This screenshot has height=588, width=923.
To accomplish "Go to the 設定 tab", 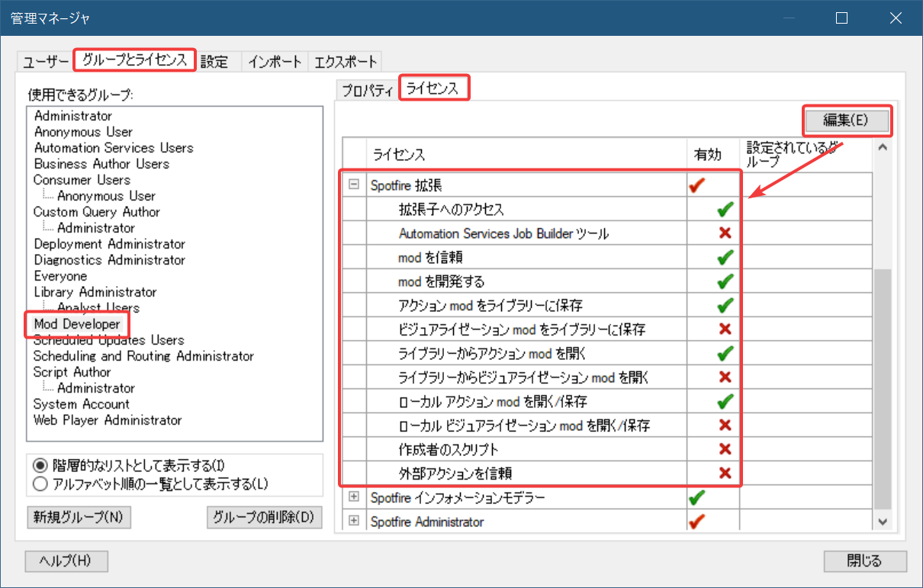I will [214, 63].
